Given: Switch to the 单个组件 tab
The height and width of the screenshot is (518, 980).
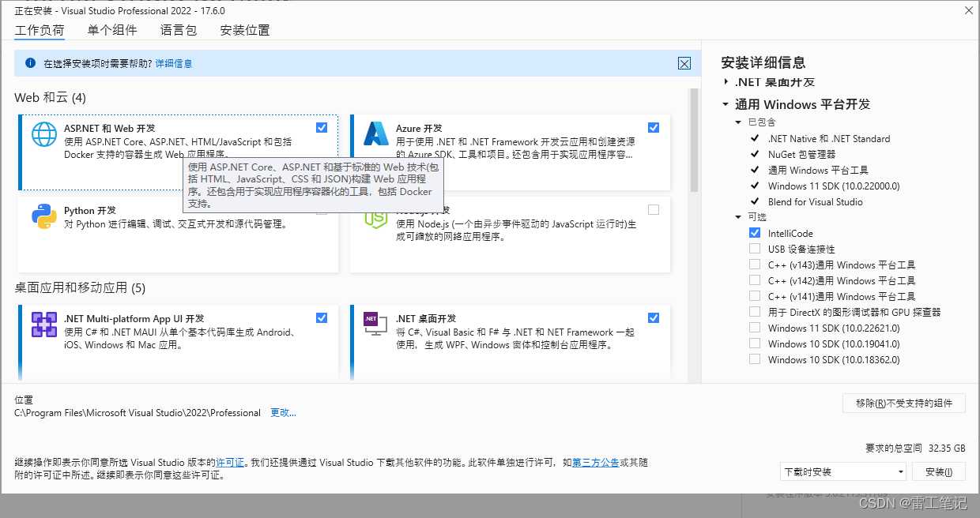Looking at the screenshot, I should click(x=112, y=30).
